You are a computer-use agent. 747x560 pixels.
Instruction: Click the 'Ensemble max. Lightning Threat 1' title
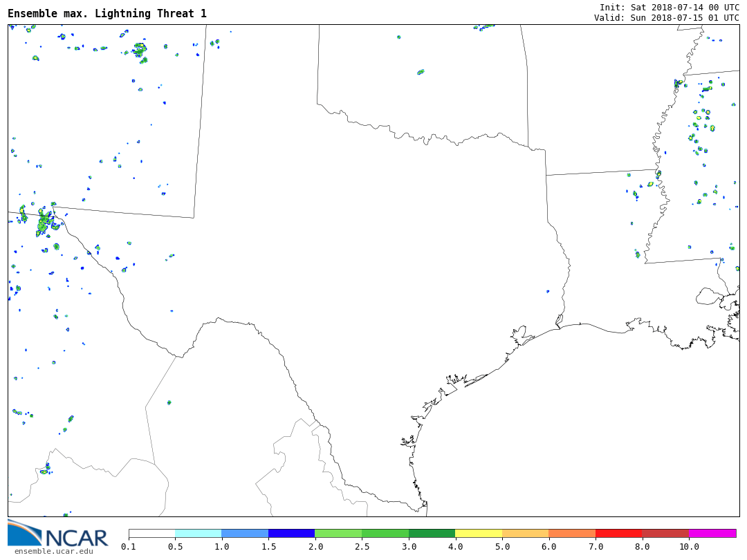point(107,14)
